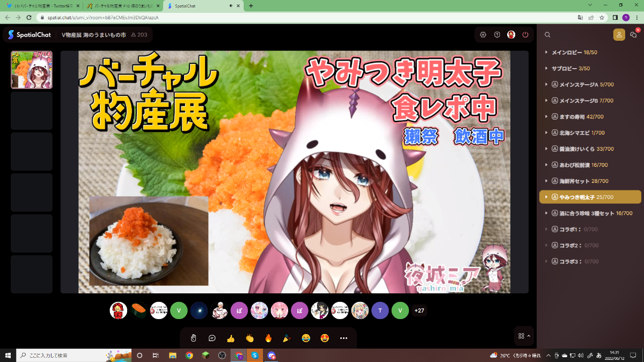
Task: Send a clapping hands reaction
Action: pos(250,338)
